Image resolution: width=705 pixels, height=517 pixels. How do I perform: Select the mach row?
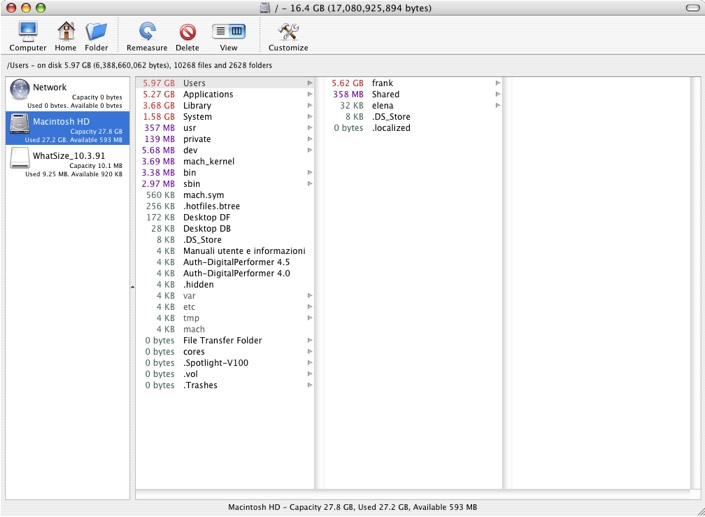225,329
